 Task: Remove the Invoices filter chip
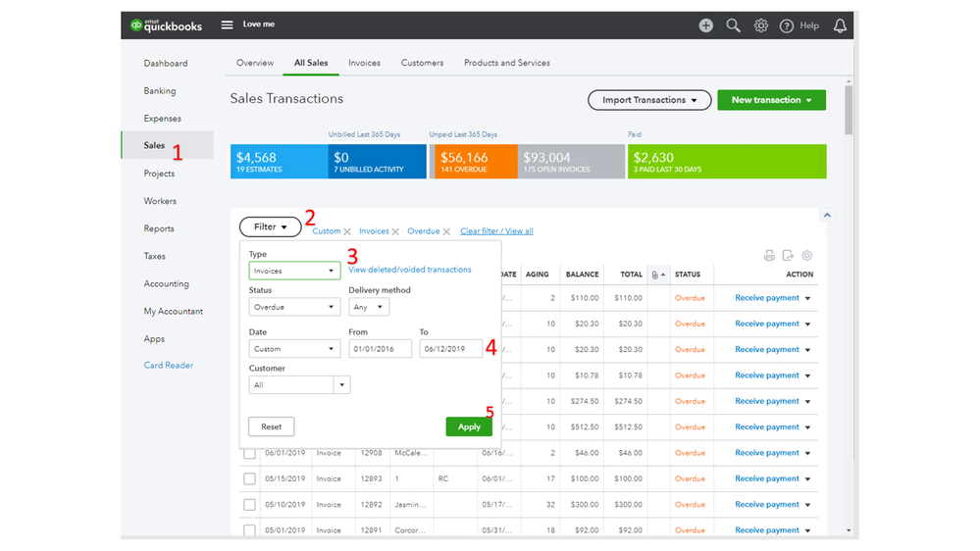coord(395,231)
